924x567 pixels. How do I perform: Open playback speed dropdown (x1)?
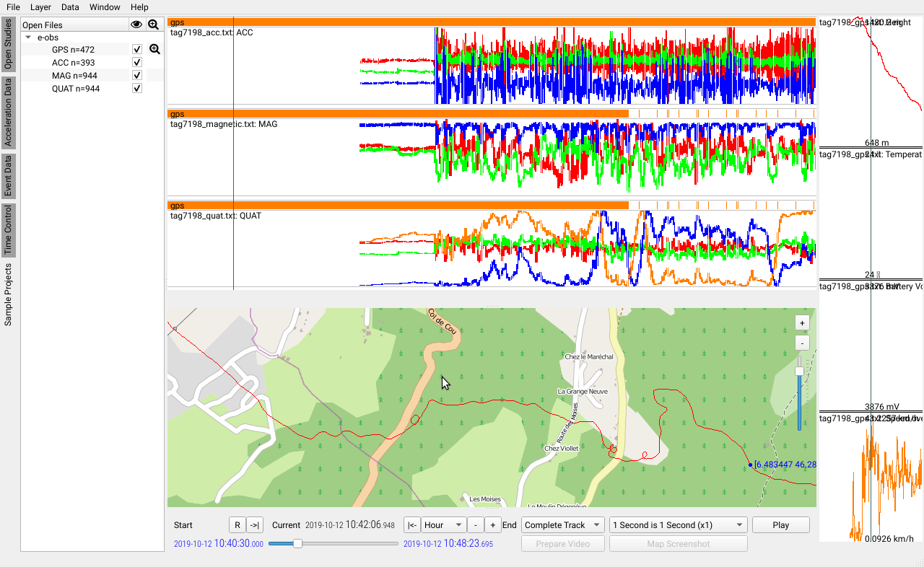pos(678,525)
